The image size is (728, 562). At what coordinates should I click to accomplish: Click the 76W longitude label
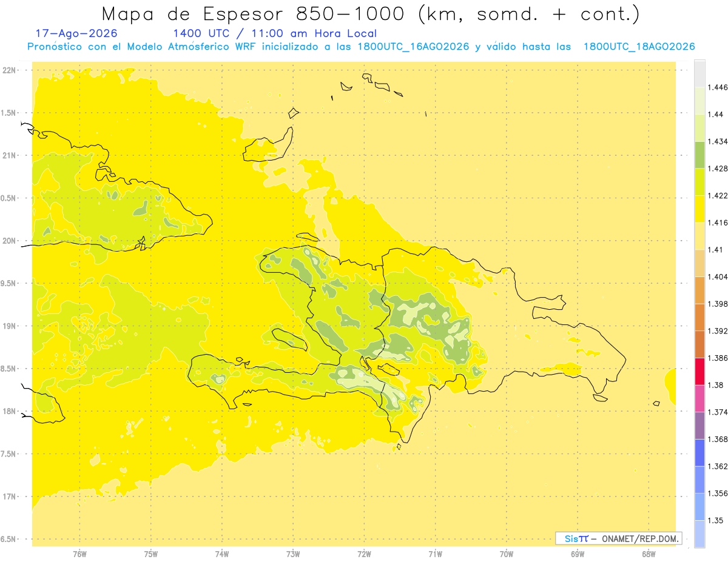pos(79,554)
